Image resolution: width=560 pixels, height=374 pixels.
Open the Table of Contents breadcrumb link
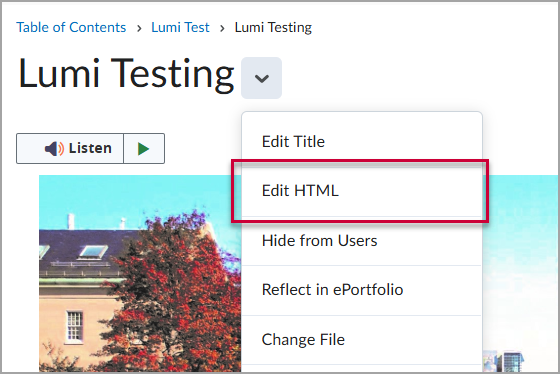pyautogui.click(x=71, y=28)
